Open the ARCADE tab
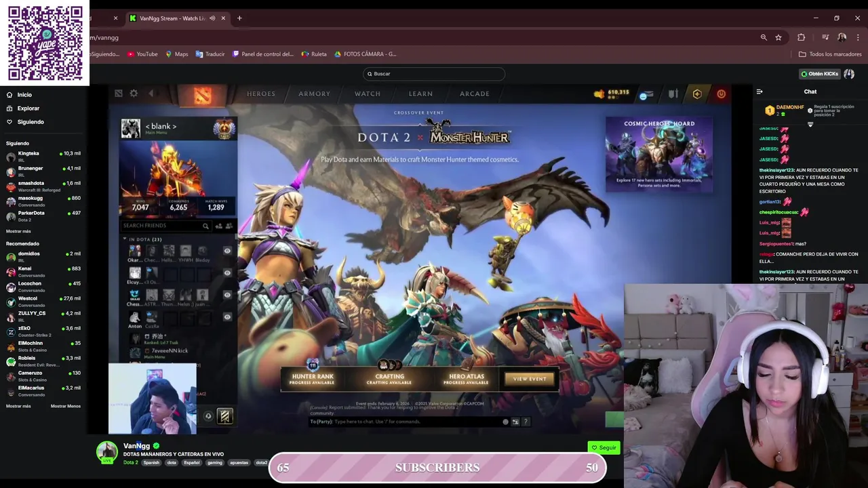 (475, 94)
